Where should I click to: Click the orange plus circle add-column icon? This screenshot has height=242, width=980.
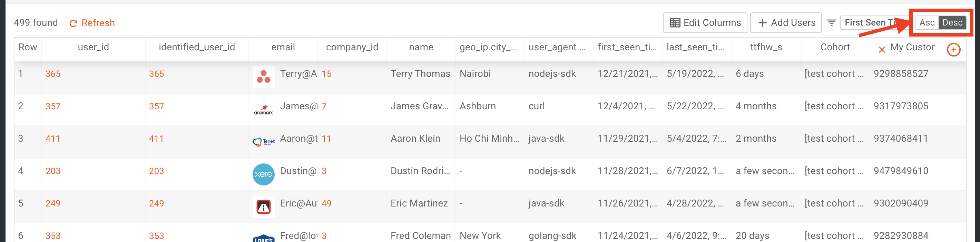[953, 50]
